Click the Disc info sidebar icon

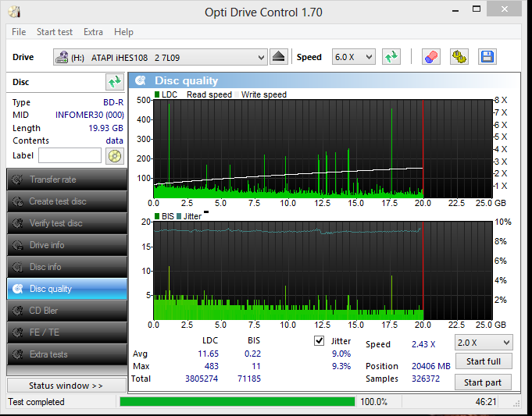click(x=17, y=267)
